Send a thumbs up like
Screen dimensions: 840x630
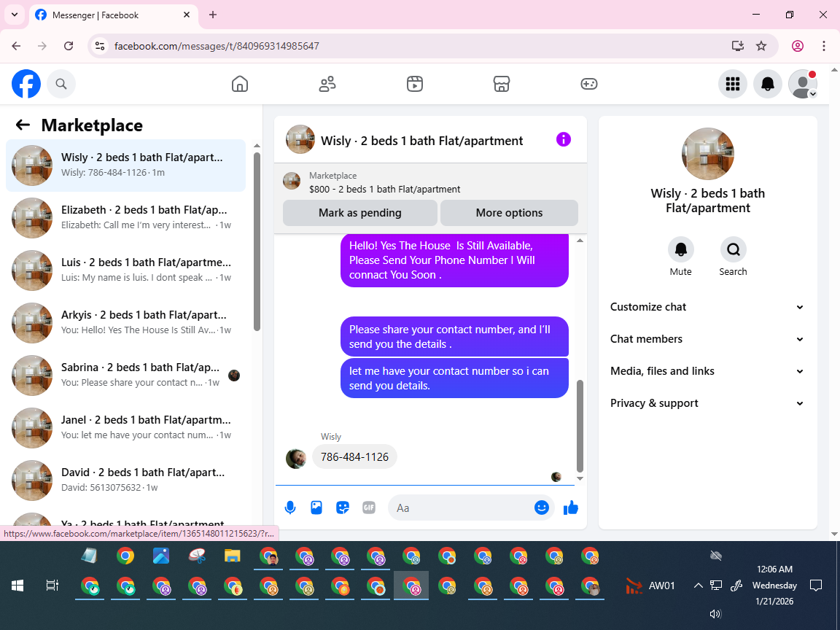[571, 507]
